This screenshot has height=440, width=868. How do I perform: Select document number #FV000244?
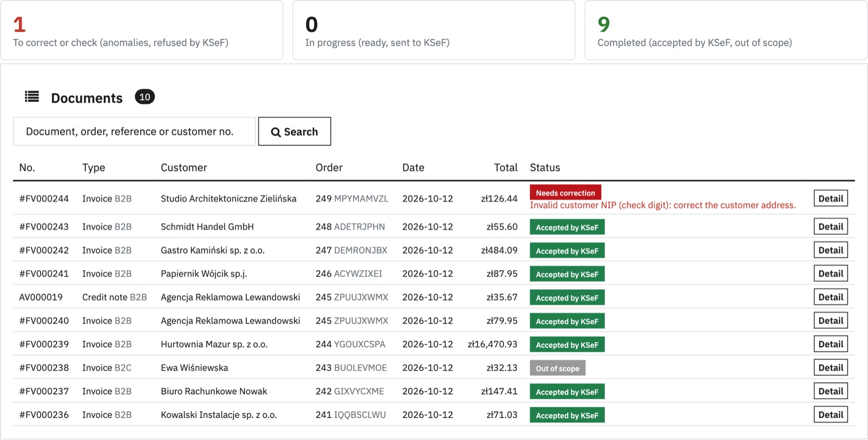click(x=44, y=199)
